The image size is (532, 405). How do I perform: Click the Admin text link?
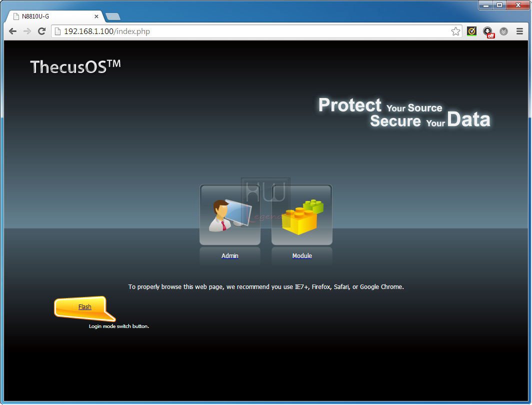point(230,256)
